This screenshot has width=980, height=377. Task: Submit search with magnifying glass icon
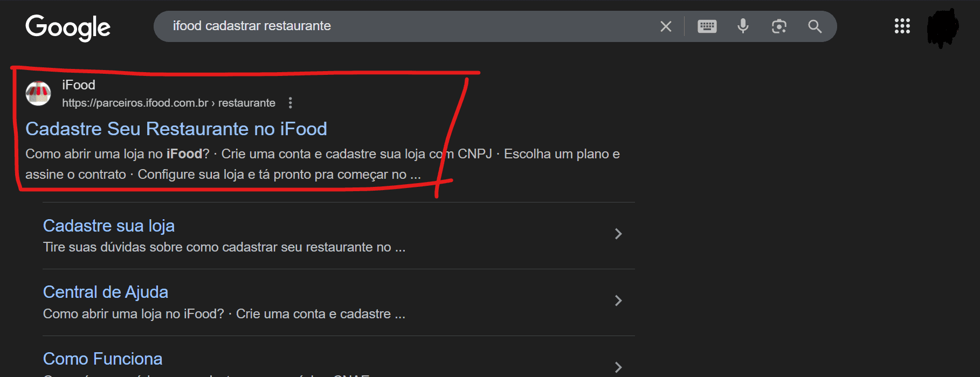[x=815, y=26]
